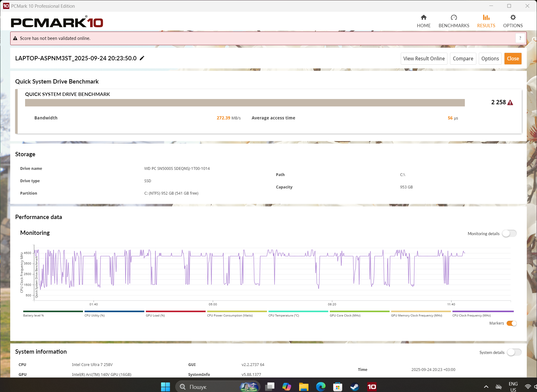Click the drive name WD PC SN5000S SDEQNSJ-1T00-1014
Screen dimensions: 537x392
(x=177, y=169)
